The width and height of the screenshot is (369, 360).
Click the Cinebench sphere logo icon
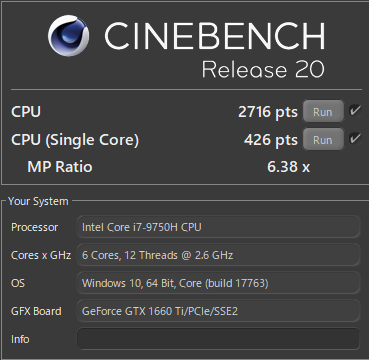tap(69, 36)
